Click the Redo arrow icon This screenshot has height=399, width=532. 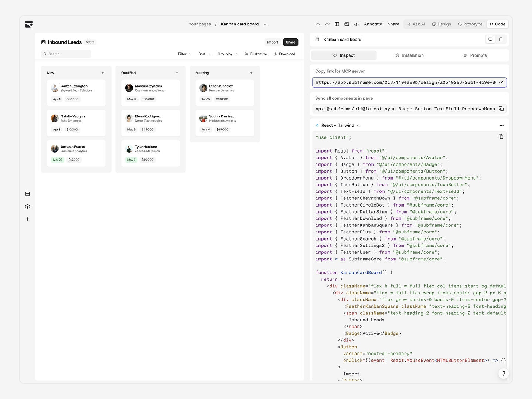pos(327,24)
